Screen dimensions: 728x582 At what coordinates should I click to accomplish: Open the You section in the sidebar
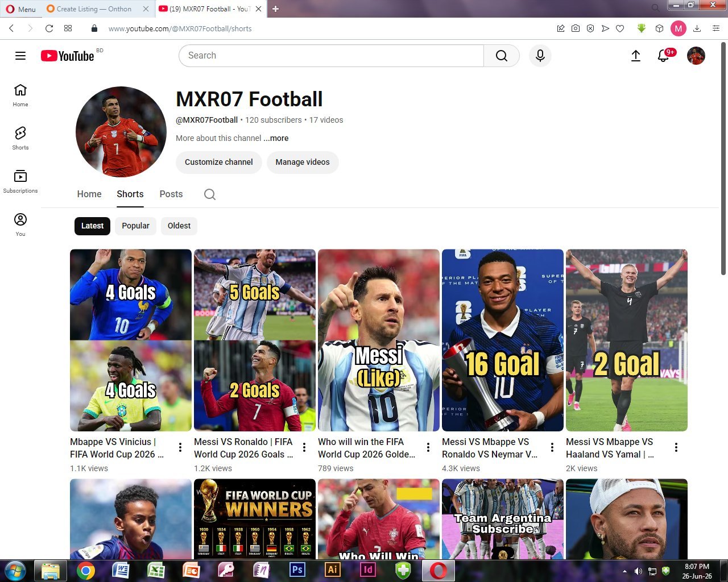pyautogui.click(x=20, y=225)
